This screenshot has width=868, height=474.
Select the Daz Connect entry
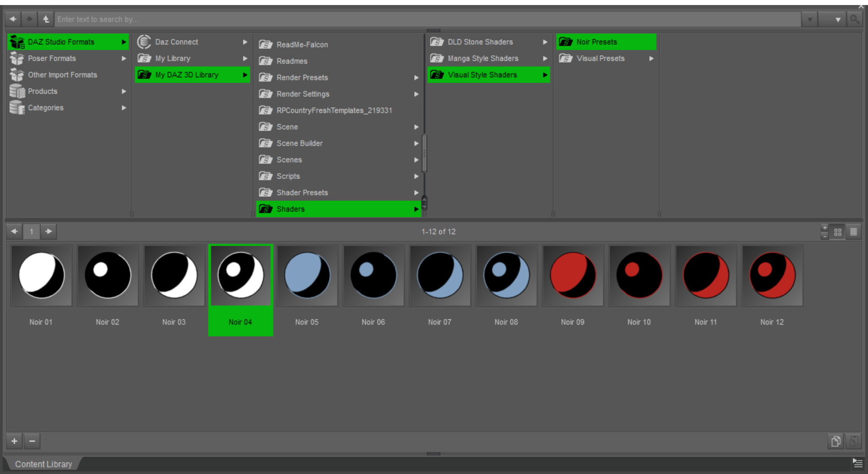(x=176, y=42)
